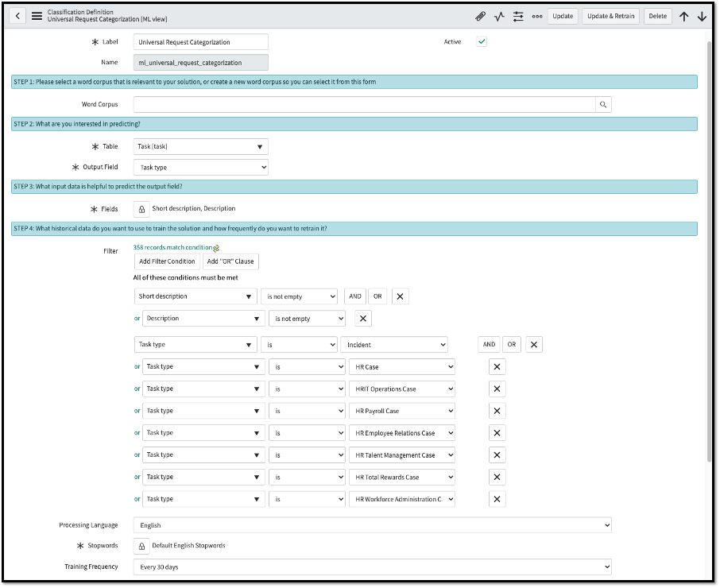
Task: Click inside the Label input field
Action: tap(200, 42)
